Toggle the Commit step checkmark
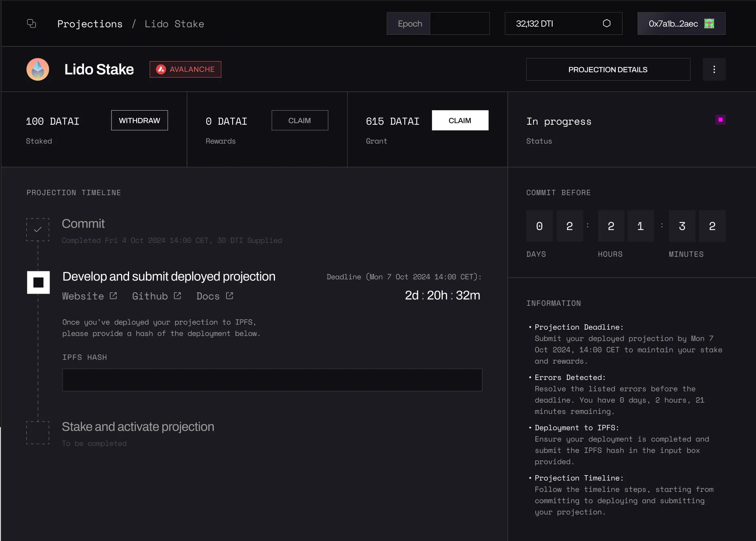The width and height of the screenshot is (756, 541). click(x=38, y=229)
